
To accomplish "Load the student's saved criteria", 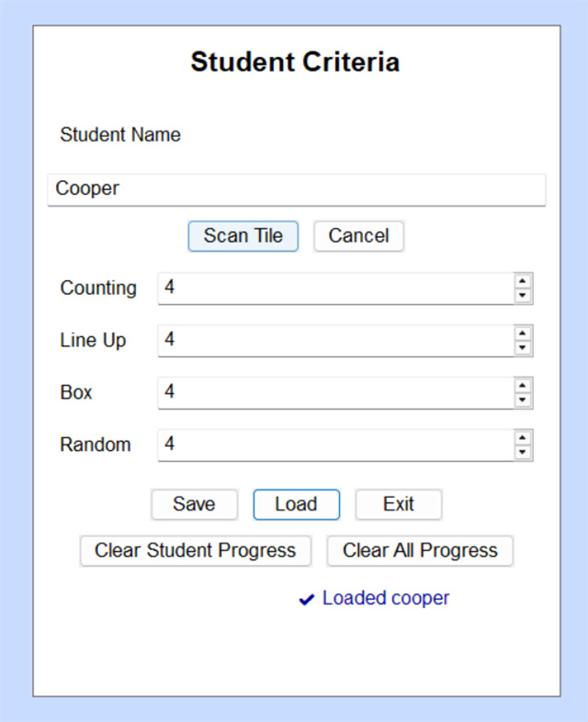I will click(296, 504).
